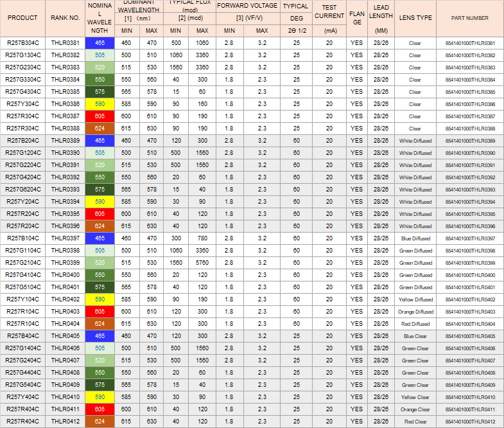
Task: Click product cell R257Y104C
Action: pyautogui.click(x=23, y=299)
